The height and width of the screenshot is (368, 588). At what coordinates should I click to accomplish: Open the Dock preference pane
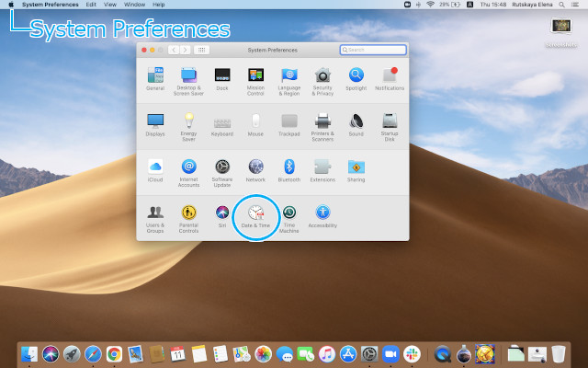pos(222,79)
